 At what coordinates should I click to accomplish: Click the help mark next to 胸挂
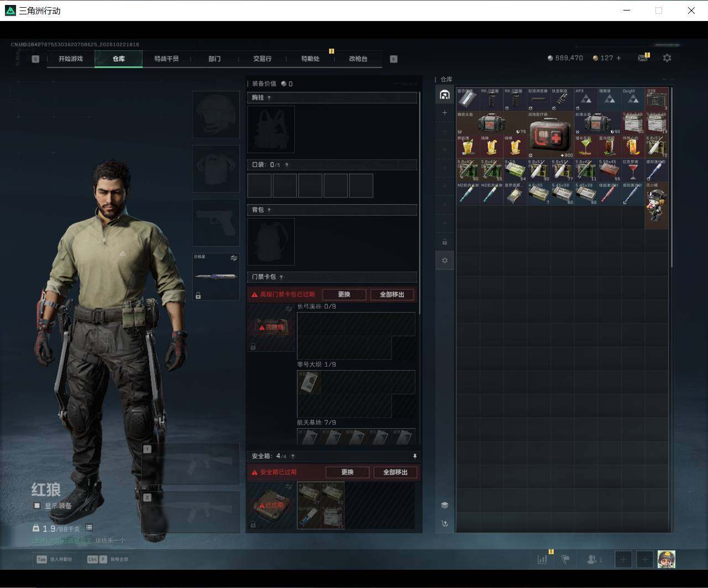[x=269, y=98]
